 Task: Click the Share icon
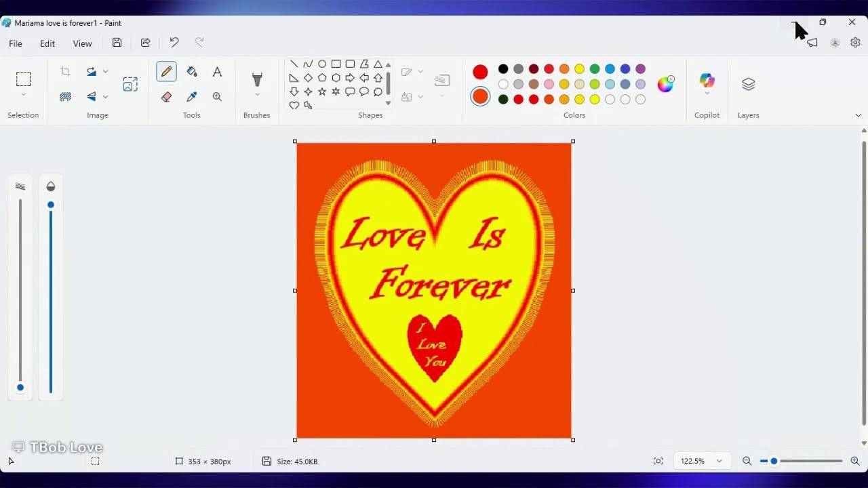pyautogui.click(x=145, y=43)
